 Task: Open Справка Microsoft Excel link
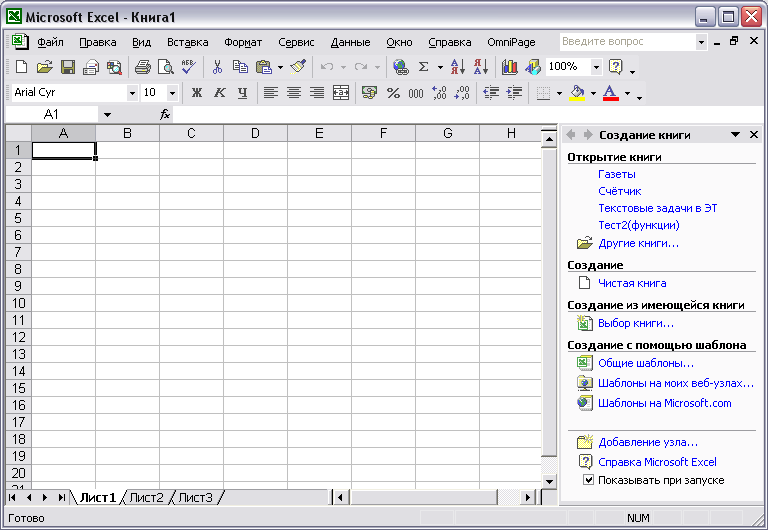click(657, 462)
